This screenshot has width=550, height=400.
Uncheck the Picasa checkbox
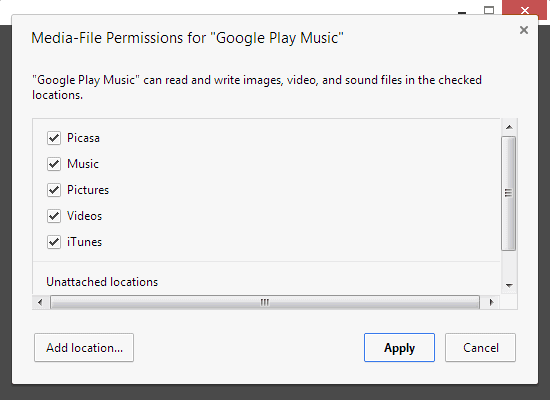point(54,138)
